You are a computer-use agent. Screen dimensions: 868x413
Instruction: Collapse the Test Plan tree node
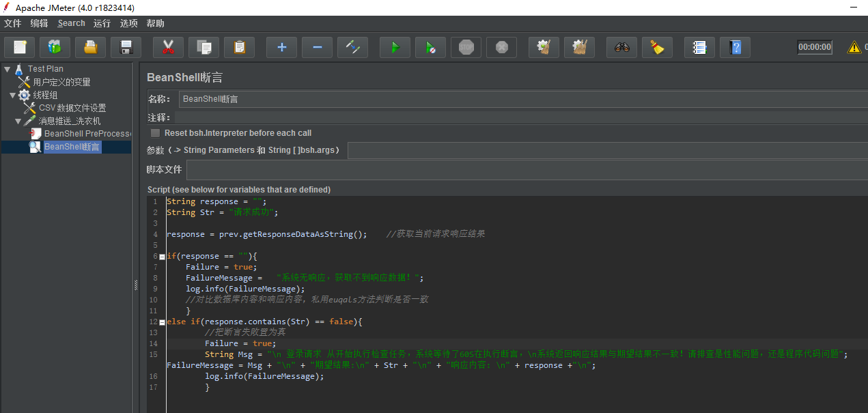7,69
